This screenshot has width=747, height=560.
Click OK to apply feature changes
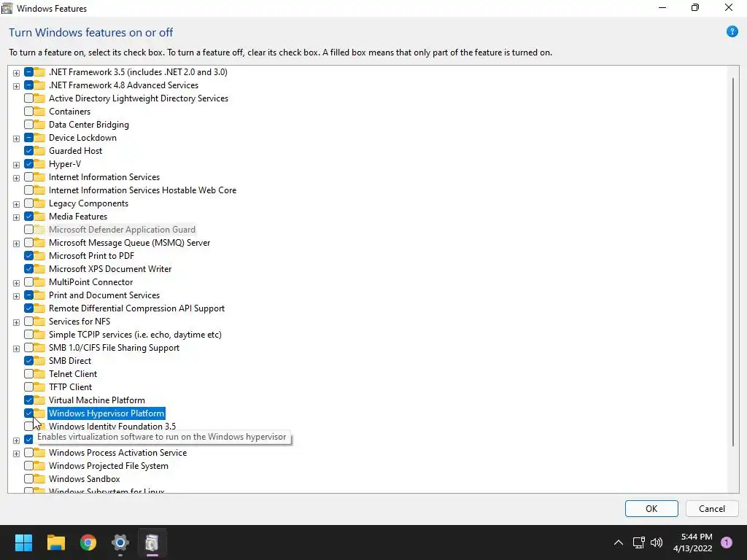pyautogui.click(x=651, y=508)
